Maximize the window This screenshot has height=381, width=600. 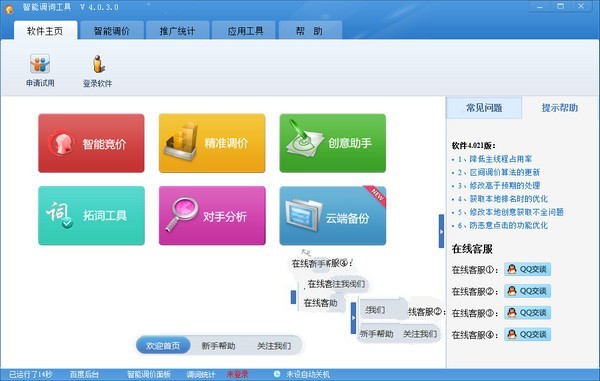coord(561,7)
